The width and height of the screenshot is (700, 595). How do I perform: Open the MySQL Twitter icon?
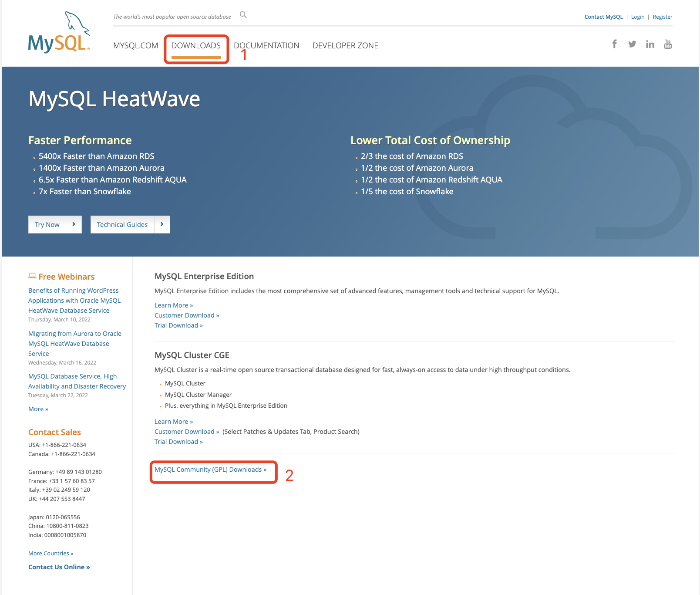click(632, 44)
